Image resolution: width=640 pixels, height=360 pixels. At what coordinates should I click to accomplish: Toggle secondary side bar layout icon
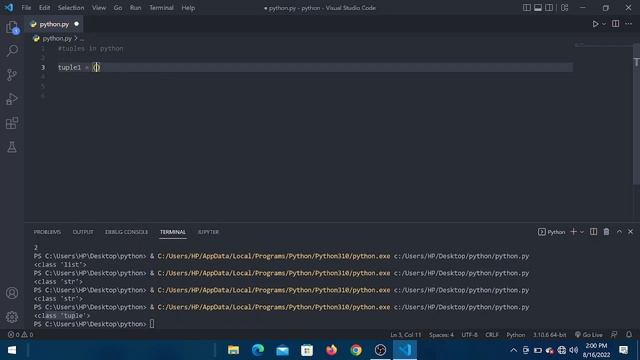tap(549, 8)
